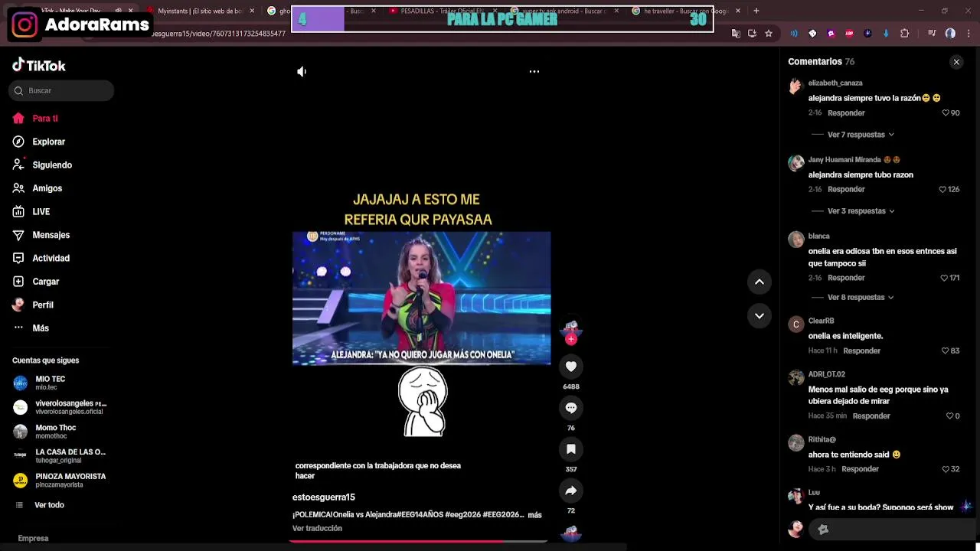Open estoesguerra15 creator username
This screenshot has height=551, width=980.
click(x=323, y=497)
